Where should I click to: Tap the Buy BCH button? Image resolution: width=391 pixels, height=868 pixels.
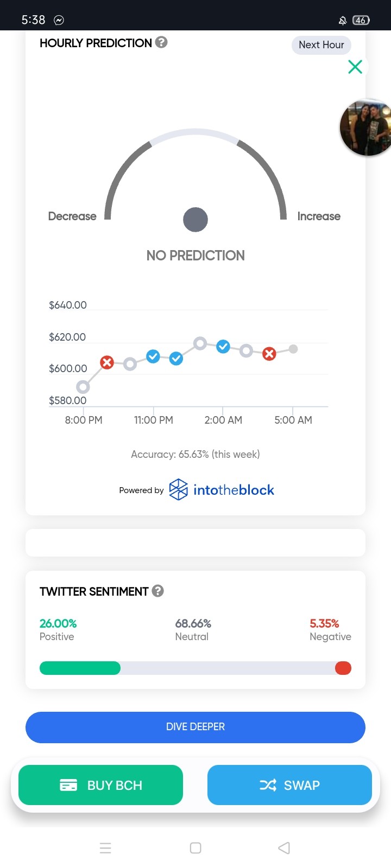pyautogui.click(x=100, y=785)
